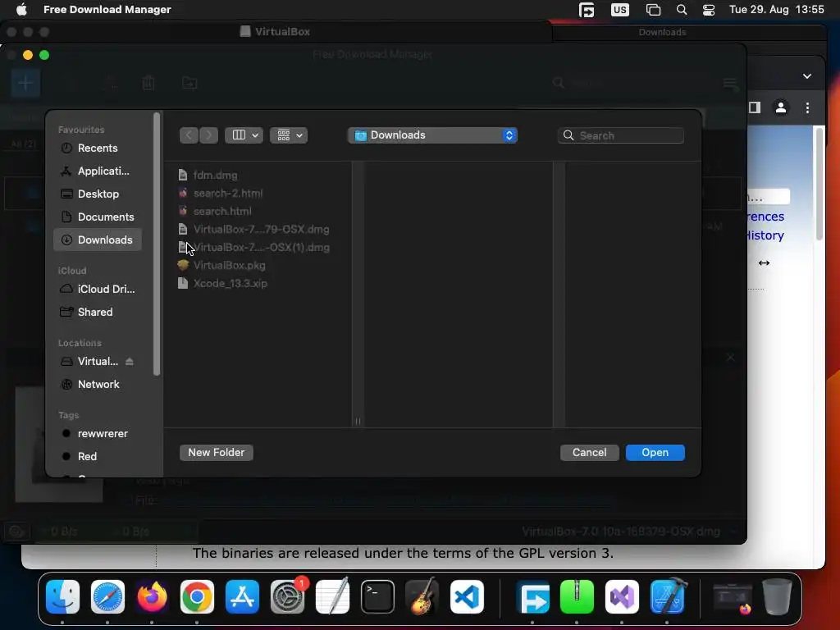Select the rewwrerer tag

pyautogui.click(x=97, y=433)
